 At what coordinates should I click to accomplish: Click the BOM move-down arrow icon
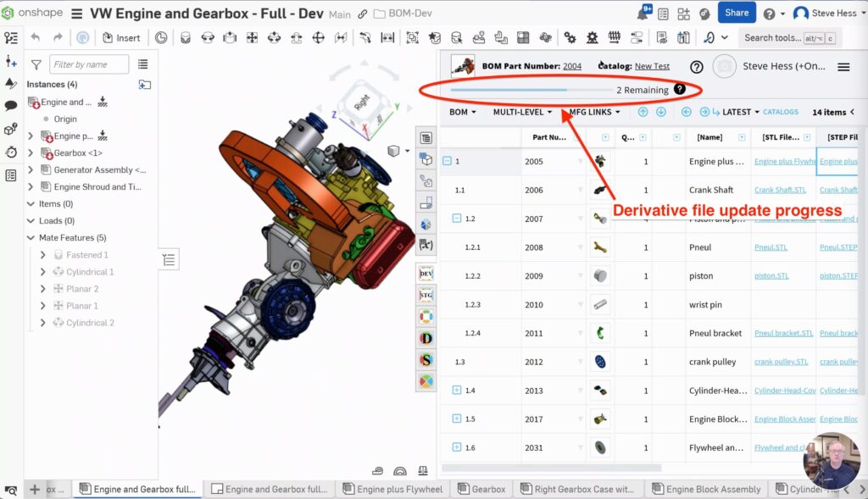tap(661, 112)
